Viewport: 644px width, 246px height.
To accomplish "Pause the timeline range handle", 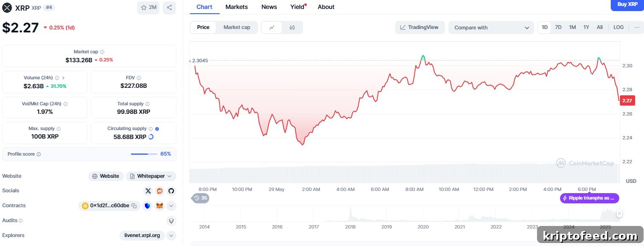I will pos(619,214).
